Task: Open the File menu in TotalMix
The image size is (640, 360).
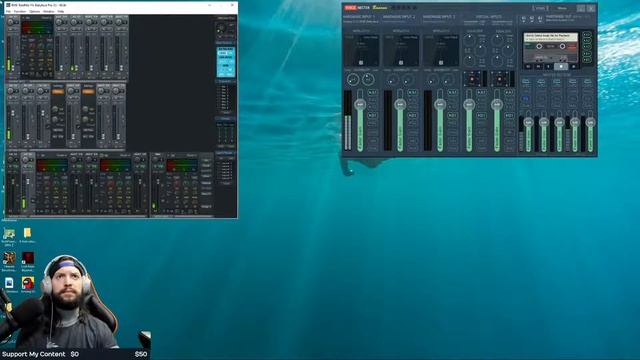Action: coord(8,11)
